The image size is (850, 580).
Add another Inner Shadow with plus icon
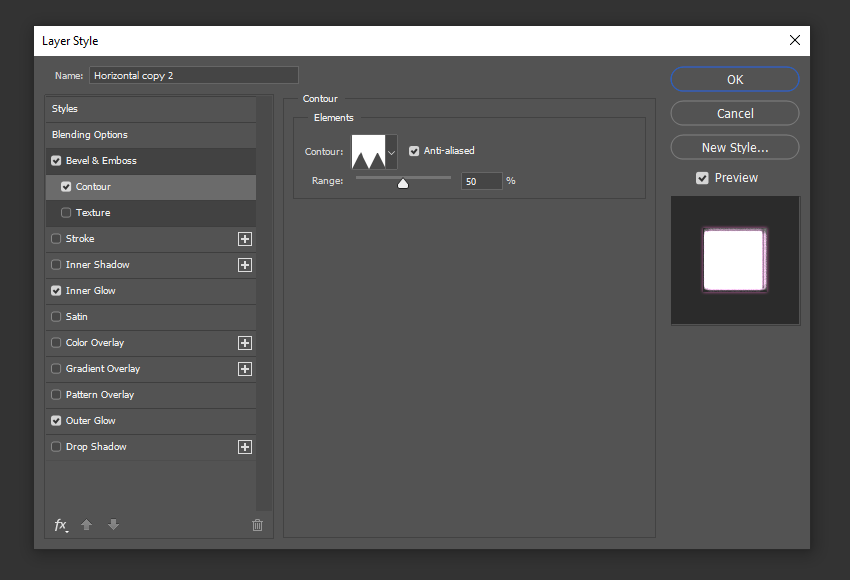coord(245,265)
